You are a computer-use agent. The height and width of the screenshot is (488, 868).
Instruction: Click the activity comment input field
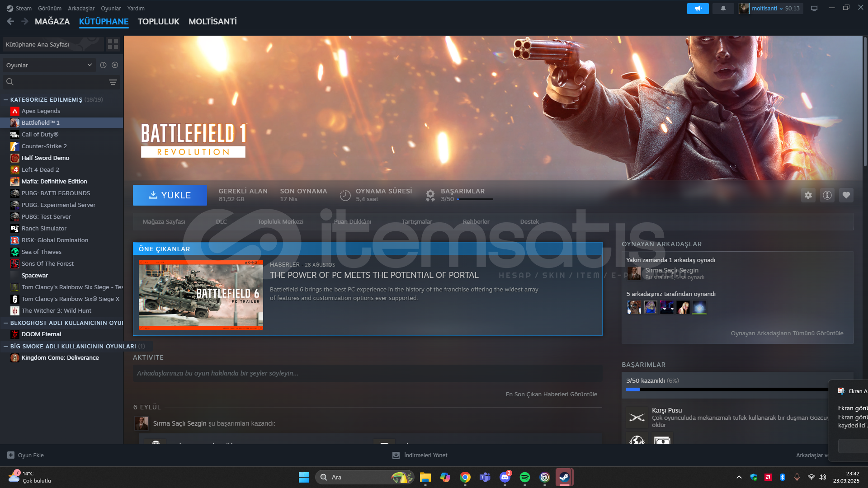[x=367, y=373]
